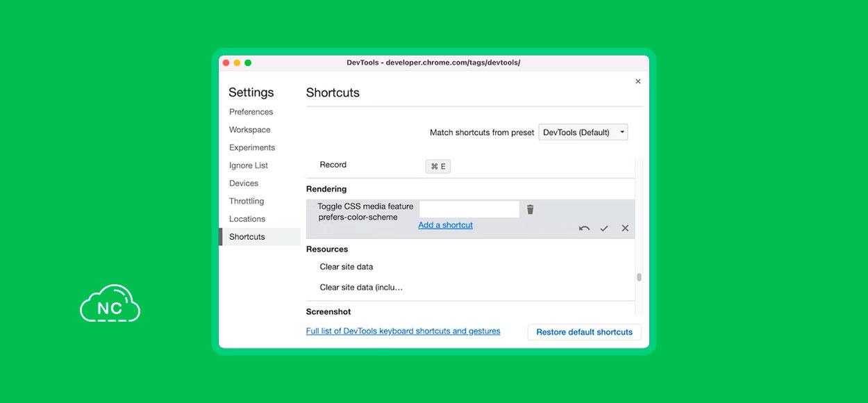Click the 'Match shortcuts from preset' label
The width and height of the screenshot is (868, 403).
coord(482,133)
